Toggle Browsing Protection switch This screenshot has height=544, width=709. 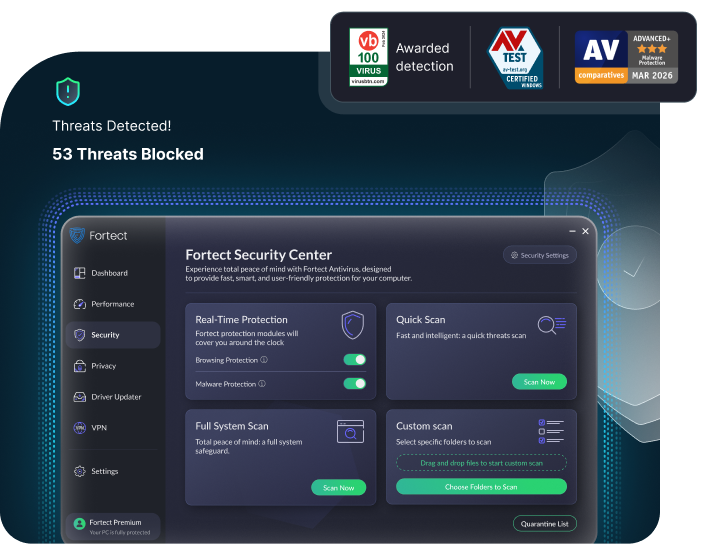click(354, 360)
